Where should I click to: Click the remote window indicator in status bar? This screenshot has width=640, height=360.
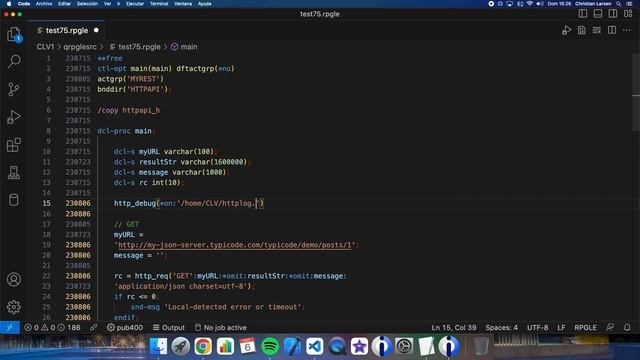point(10,327)
